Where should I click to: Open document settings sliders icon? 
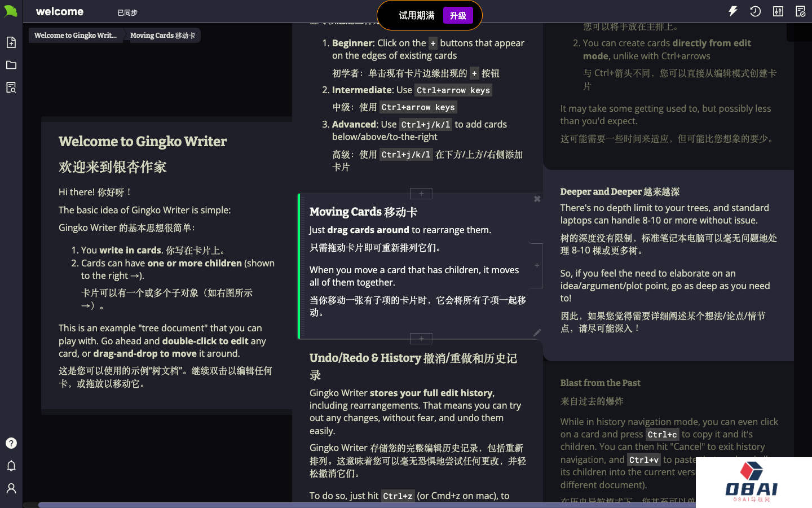point(778,11)
